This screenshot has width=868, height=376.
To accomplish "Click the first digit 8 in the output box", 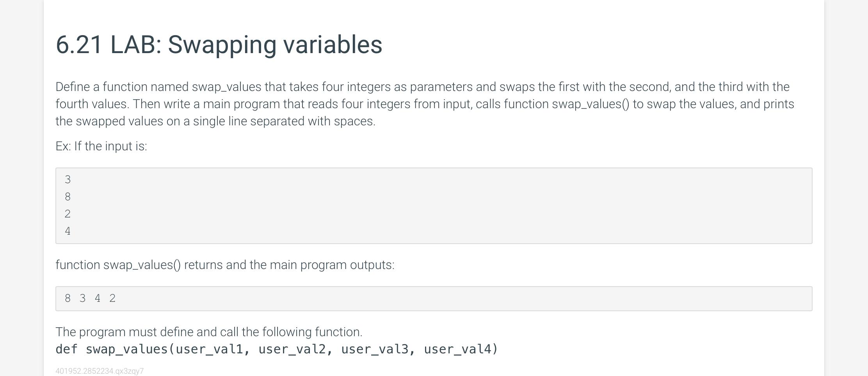I will 68,298.
